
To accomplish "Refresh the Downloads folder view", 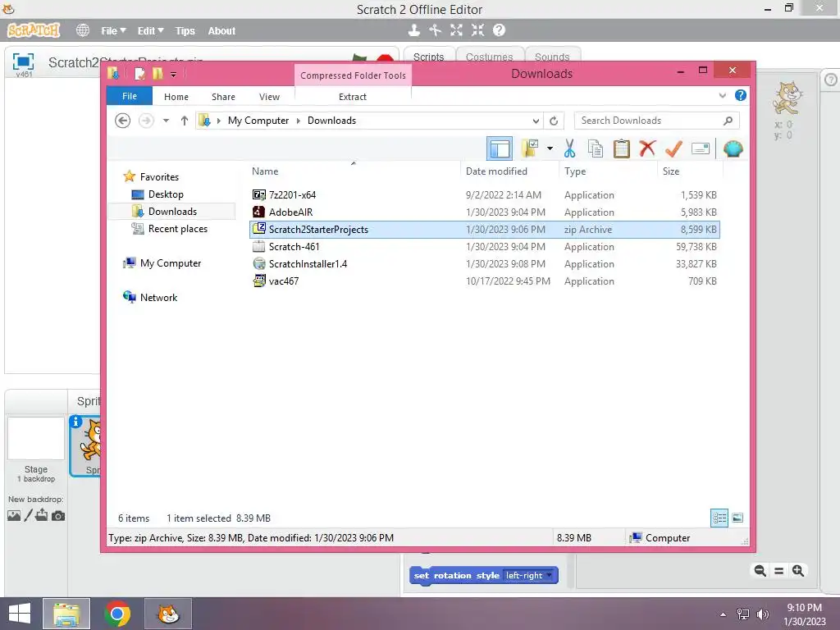I will pos(554,121).
